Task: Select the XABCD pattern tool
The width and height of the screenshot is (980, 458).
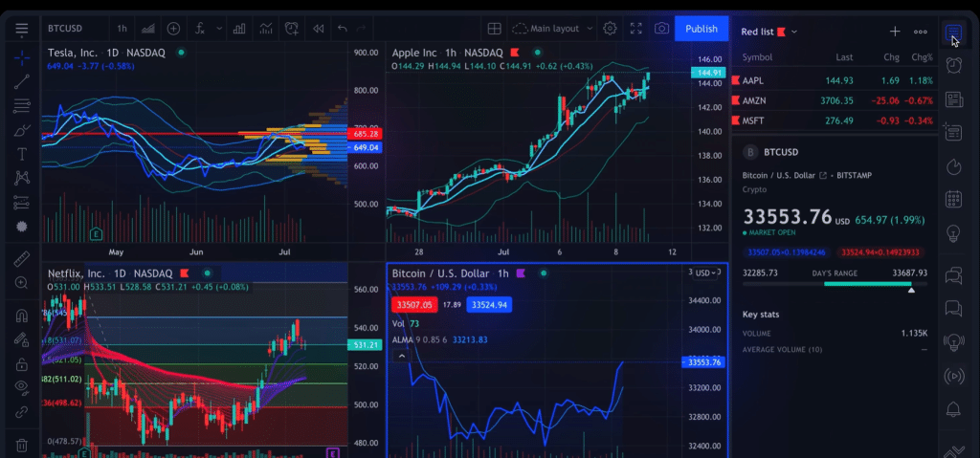Action: 22,178
